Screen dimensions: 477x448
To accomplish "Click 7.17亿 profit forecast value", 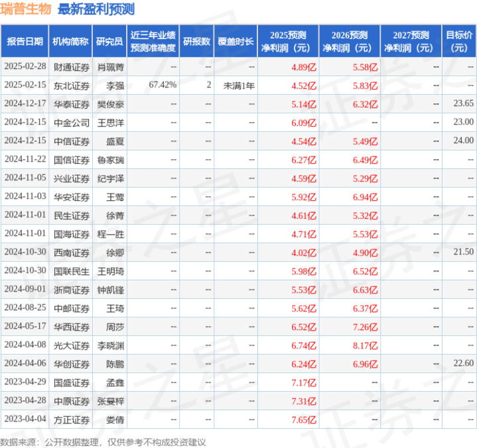I will click(304, 382).
